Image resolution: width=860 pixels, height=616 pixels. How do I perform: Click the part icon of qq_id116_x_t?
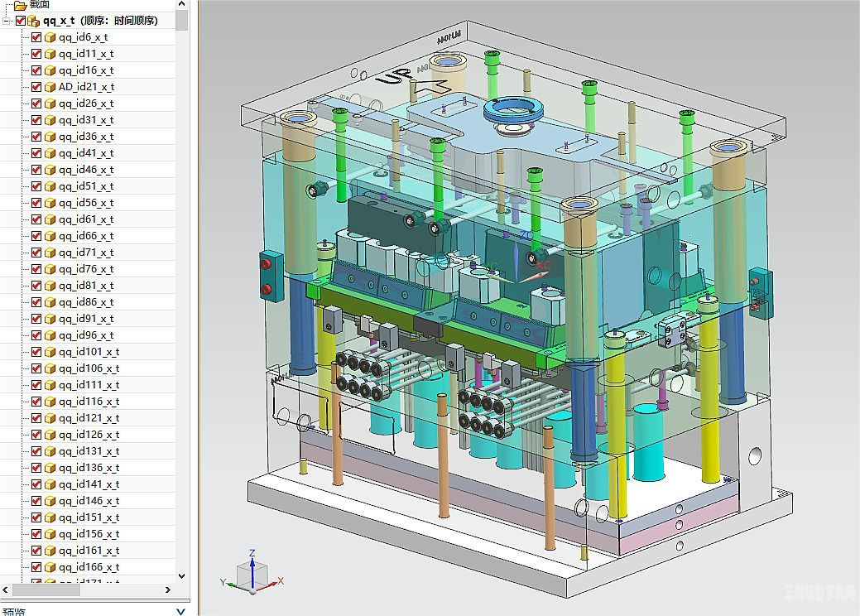coord(50,402)
